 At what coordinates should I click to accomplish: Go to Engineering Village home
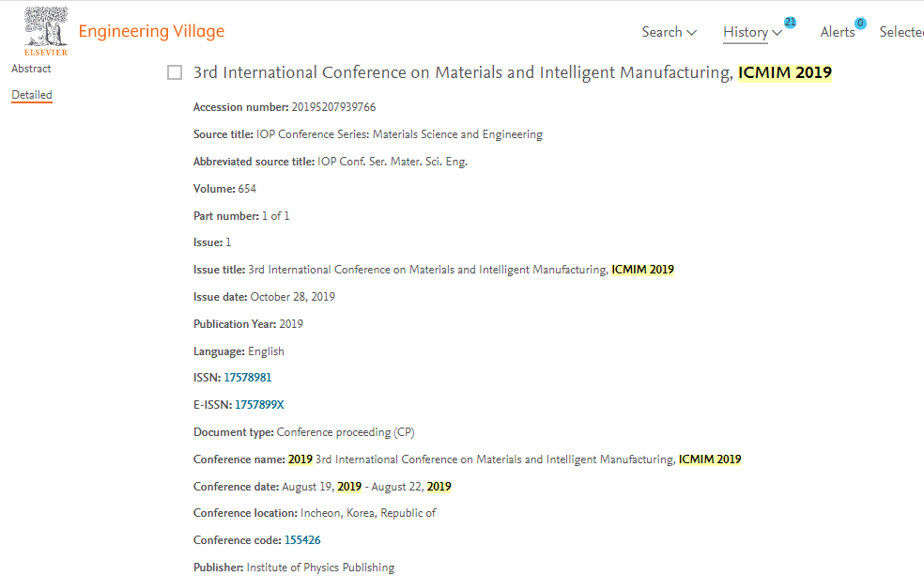tap(151, 32)
